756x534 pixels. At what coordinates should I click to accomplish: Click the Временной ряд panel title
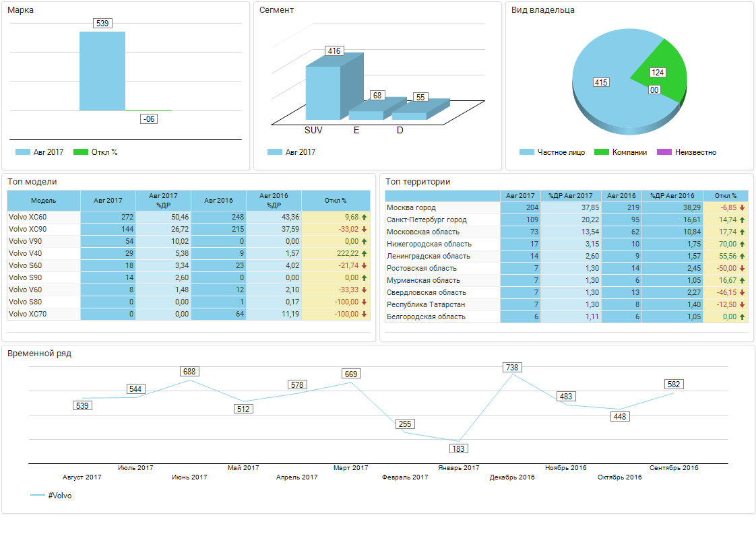pyautogui.click(x=39, y=354)
